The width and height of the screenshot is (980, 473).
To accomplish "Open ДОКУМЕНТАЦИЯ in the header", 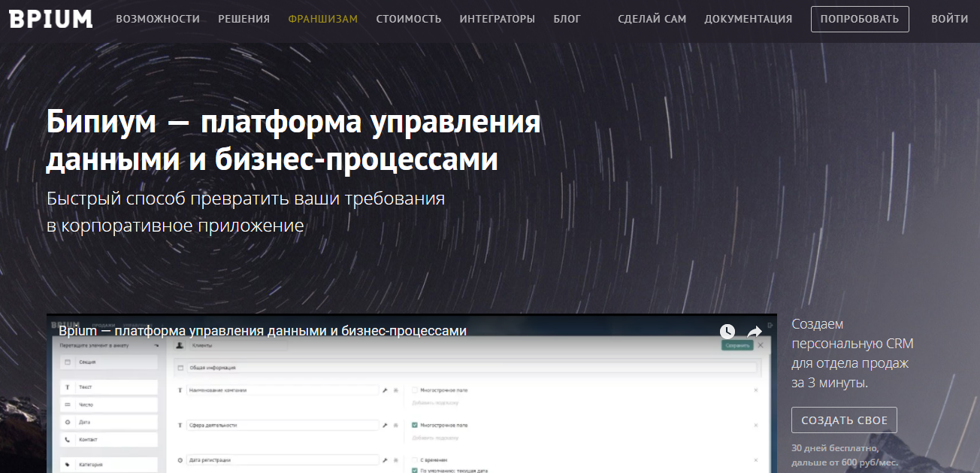I will coord(749,19).
